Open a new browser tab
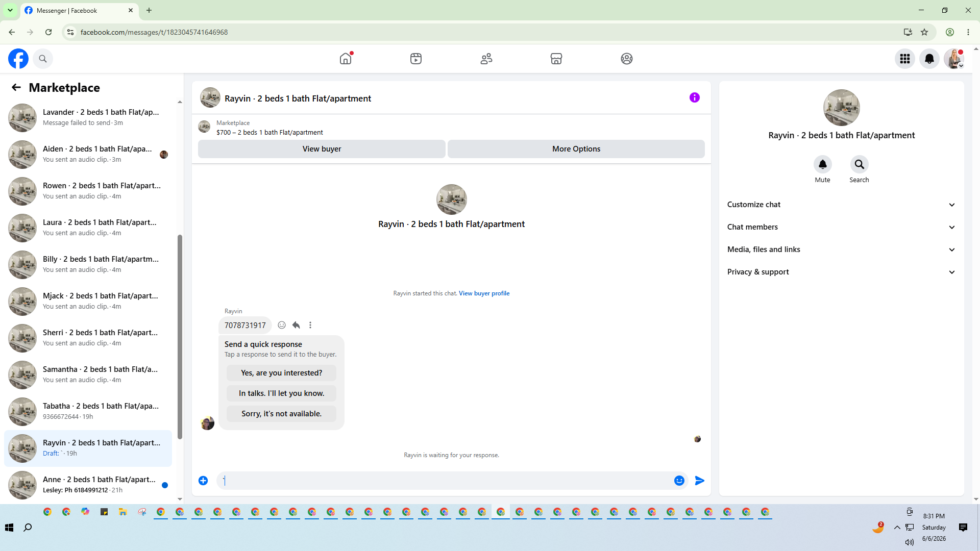Viewport: 980px width, 551px height. coord(149,10)
